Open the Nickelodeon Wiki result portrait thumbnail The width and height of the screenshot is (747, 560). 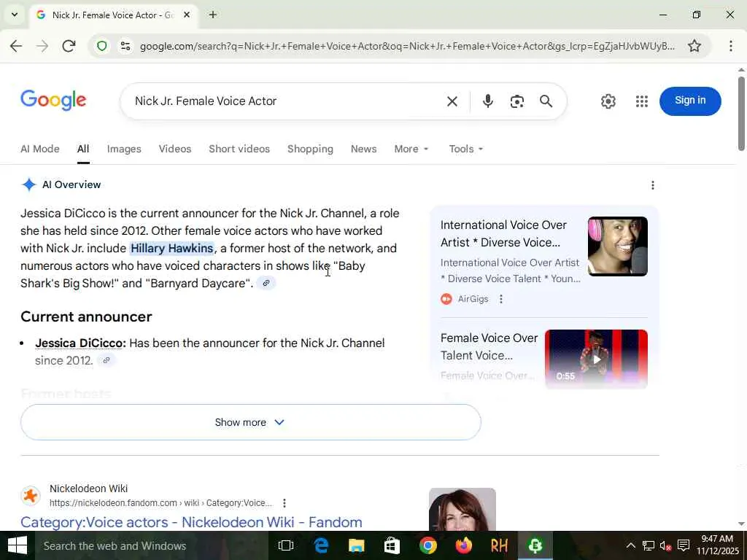pyautogui.click(x=462, y=509)
